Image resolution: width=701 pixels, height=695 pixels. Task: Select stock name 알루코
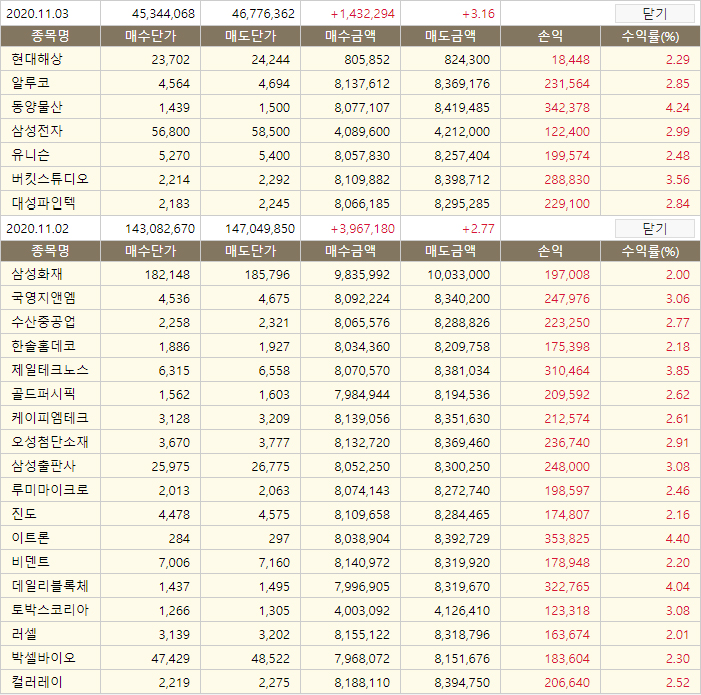pos(30,83)
